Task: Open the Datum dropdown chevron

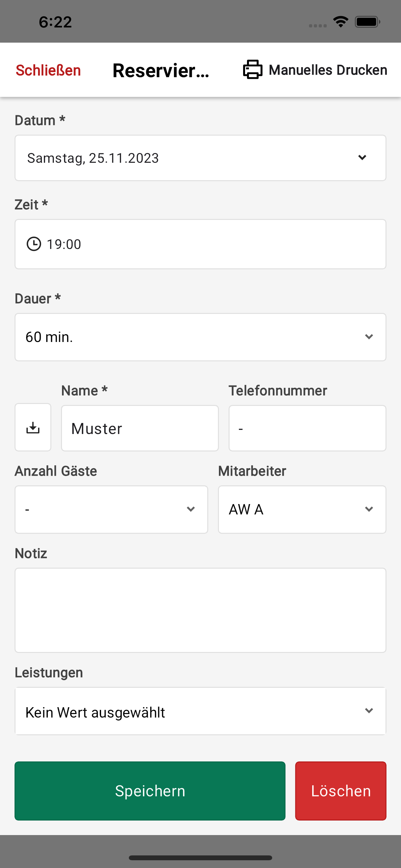Action: (362, 157)
